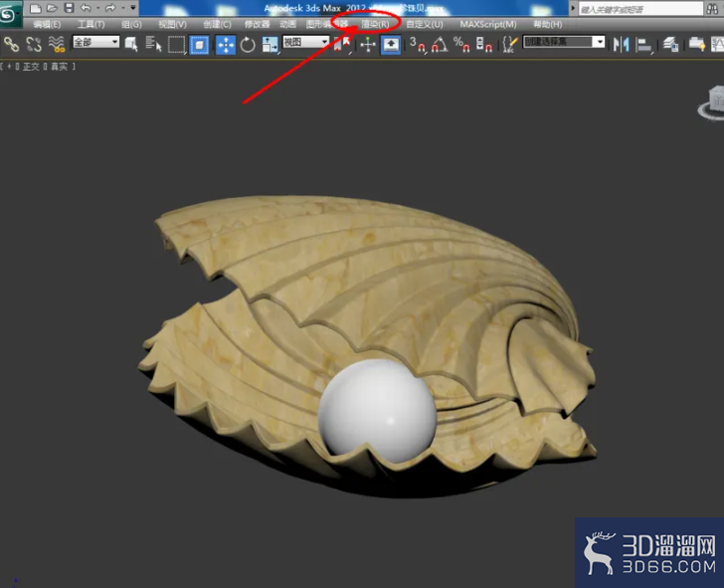Undo the last action
Viewport: 724px width, 588px height.
point(86,8)
